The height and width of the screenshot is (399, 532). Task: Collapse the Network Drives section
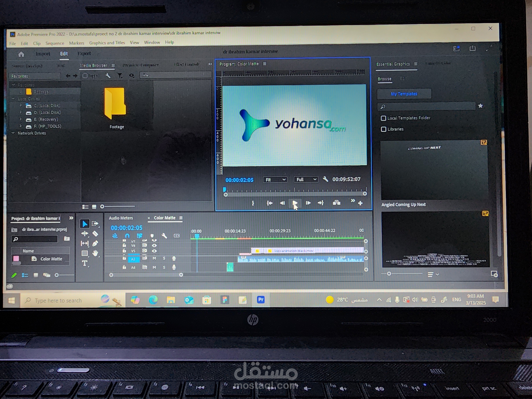13,133
